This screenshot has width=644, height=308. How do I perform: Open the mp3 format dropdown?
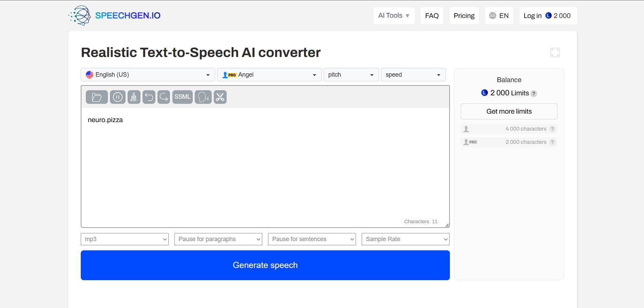(x=125, y=239)
